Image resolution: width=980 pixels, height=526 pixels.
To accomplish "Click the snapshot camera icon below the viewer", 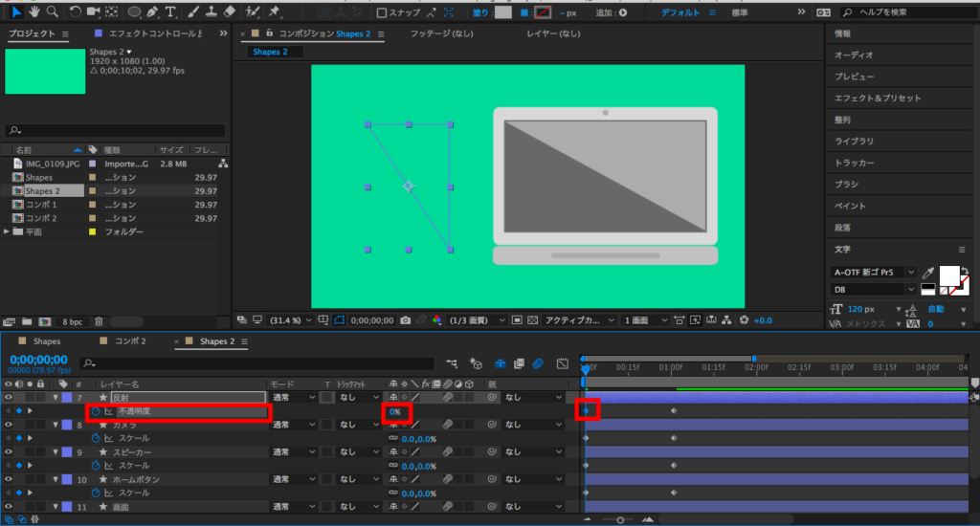I will pos(407,319).
